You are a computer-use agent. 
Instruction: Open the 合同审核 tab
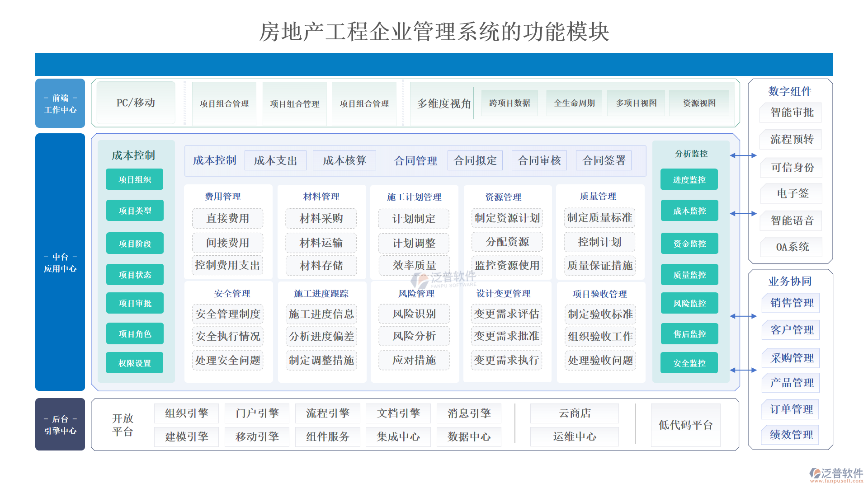(x=539, y=160)
